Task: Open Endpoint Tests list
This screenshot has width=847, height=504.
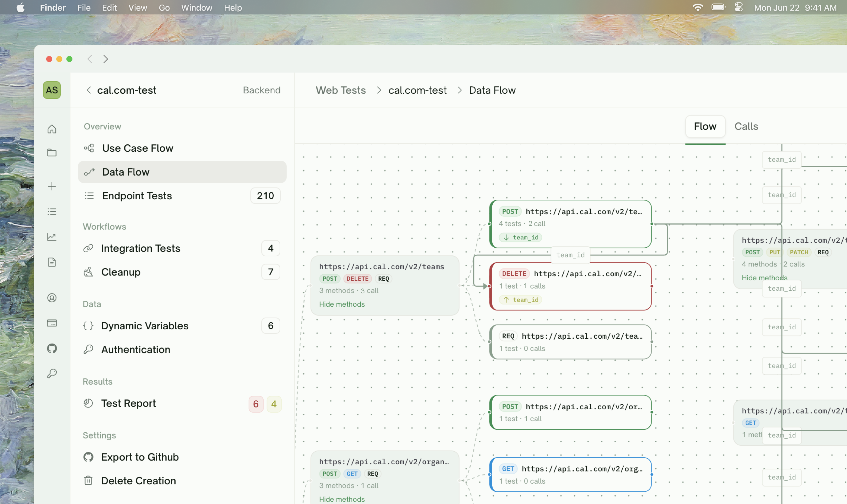Action: 182,196
